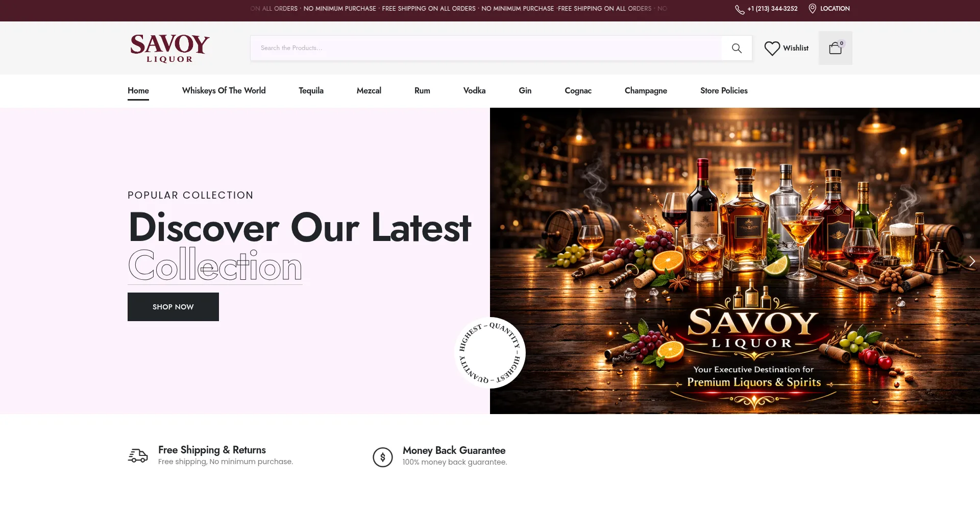980x507 pixels.
Task: Click the phone icon in top bar
Action: tap(740, 9)
